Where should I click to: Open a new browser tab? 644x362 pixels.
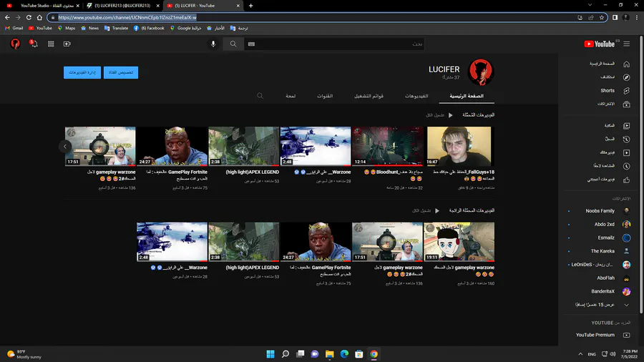(x=250, y=6)
